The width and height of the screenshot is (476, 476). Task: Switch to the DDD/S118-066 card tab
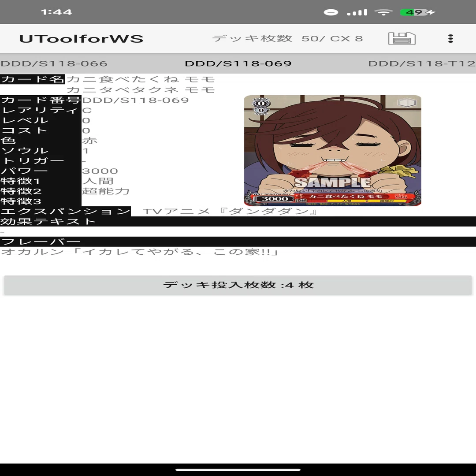pyautogui.click(x=54, y=63)
